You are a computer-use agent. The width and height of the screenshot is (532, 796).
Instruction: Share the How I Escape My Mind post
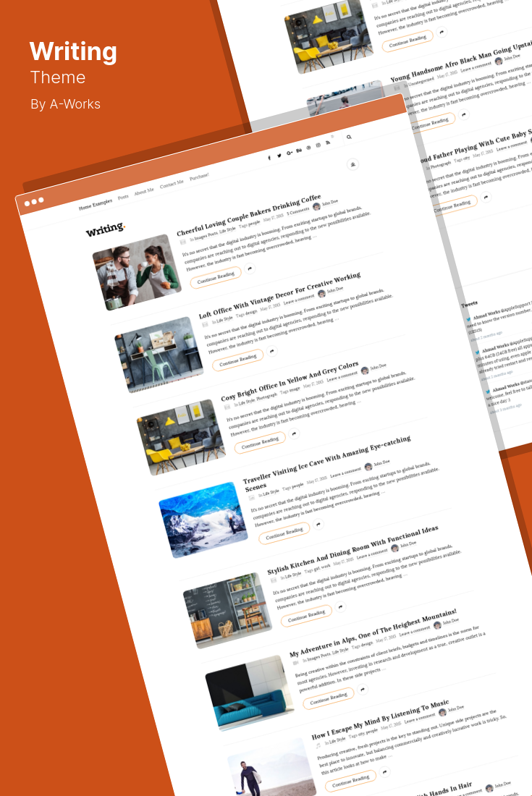point(385,771)
